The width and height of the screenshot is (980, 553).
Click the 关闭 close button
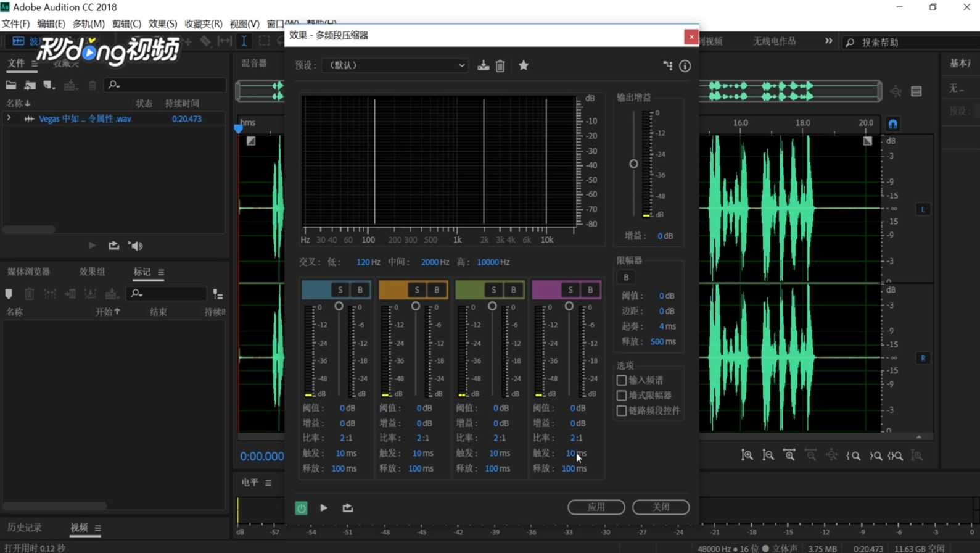point(661,507)
